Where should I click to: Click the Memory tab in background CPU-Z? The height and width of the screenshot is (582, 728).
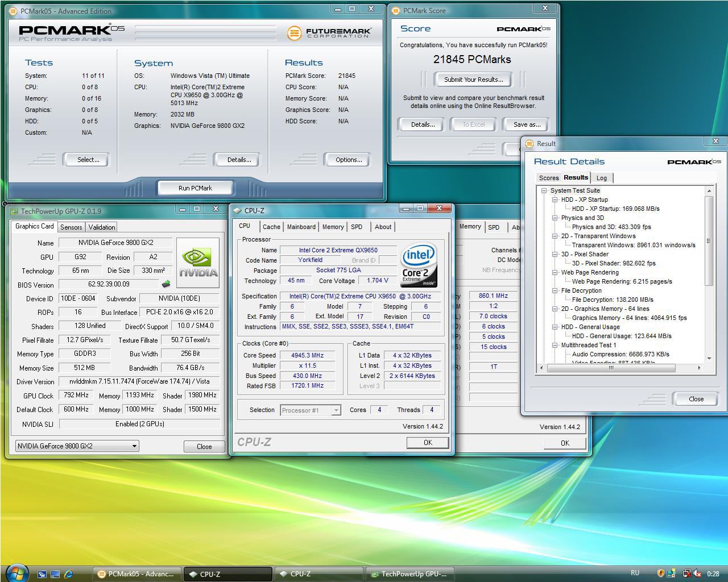[470, 226]
